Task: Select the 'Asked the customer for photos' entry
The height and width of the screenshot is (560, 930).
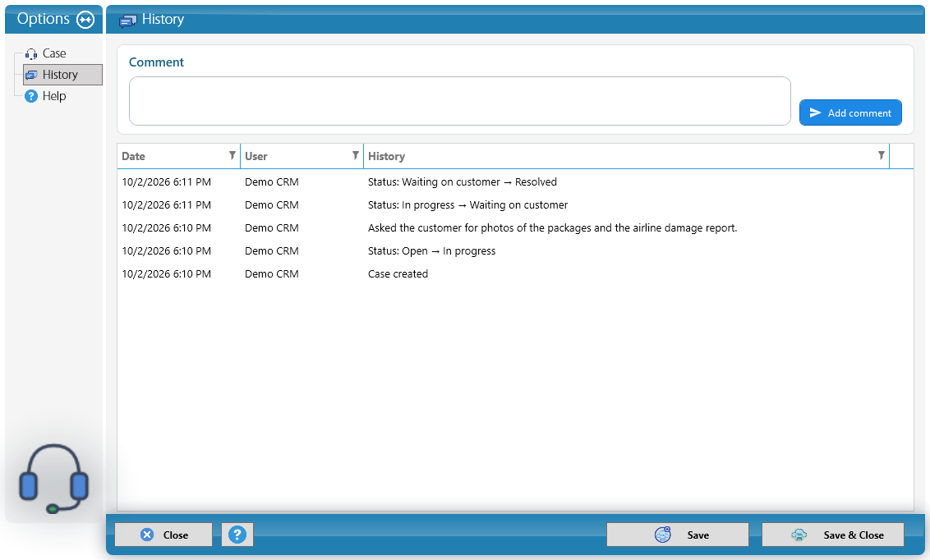Action: (515, 228)
